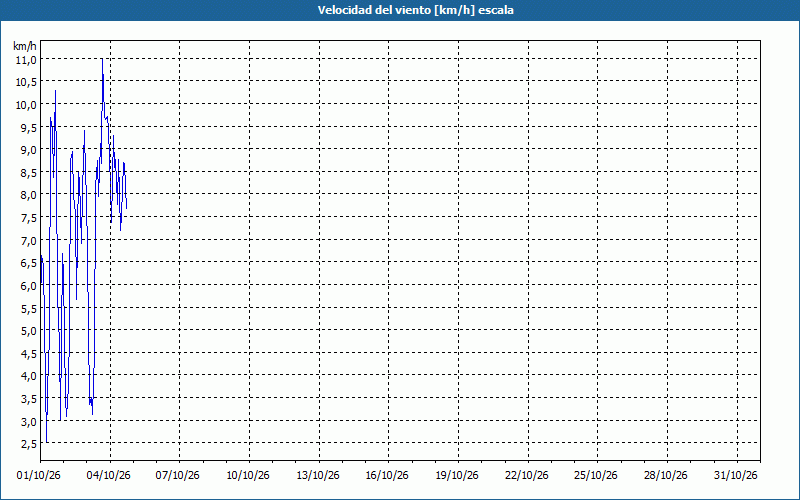The height and width of the screenshot is (500, 800).
Task: Click the '7,0' y-axis value
Action: click(28, 240)
